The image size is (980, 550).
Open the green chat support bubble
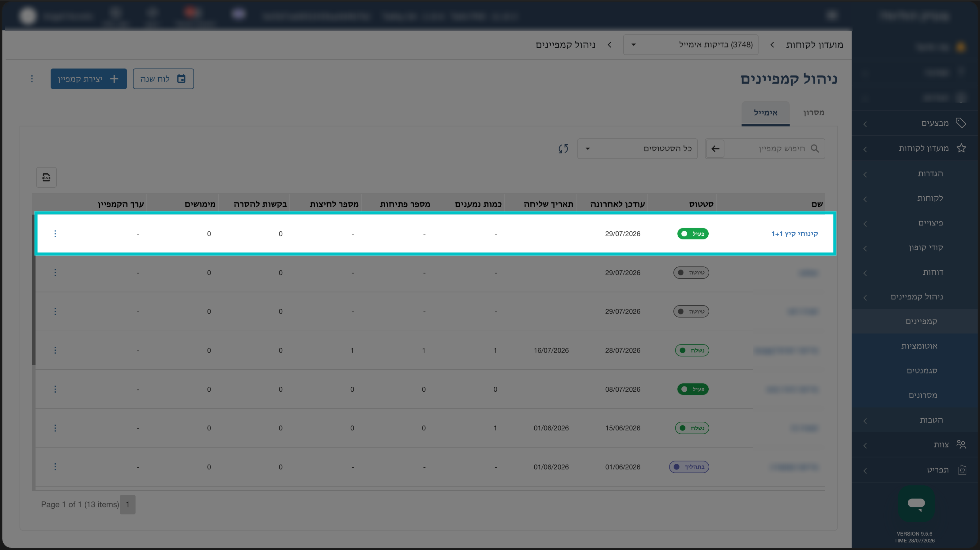tap(917, 503)
